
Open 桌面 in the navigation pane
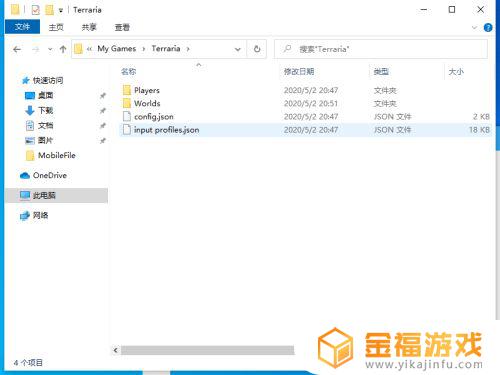[45, 95]
